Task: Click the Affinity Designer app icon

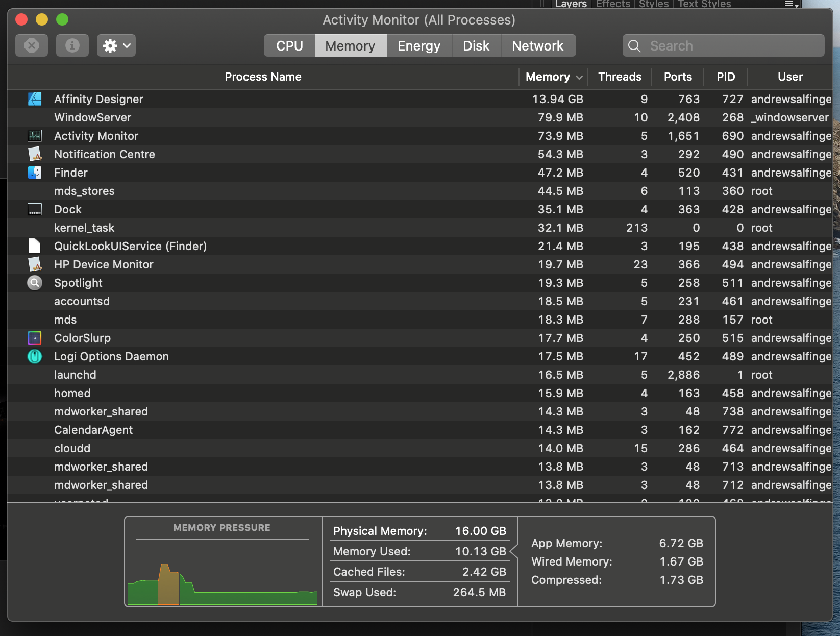Action: click(x=35, y=99)
